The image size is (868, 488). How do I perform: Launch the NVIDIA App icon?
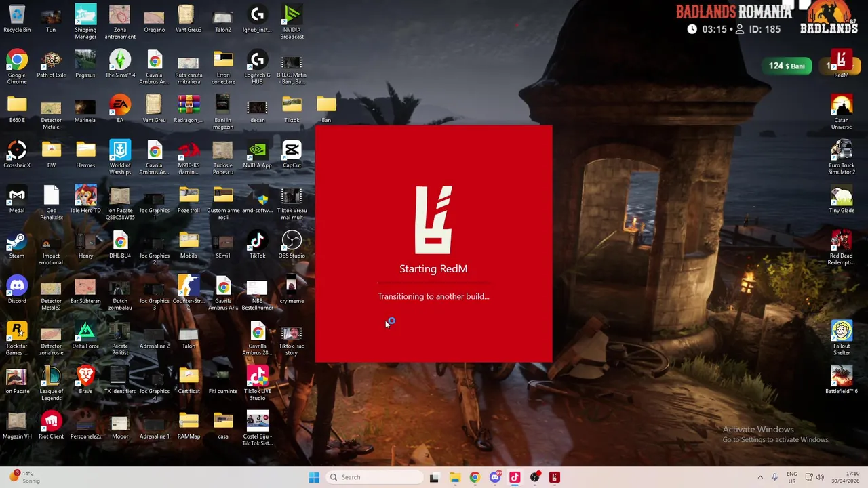(257, 154)
